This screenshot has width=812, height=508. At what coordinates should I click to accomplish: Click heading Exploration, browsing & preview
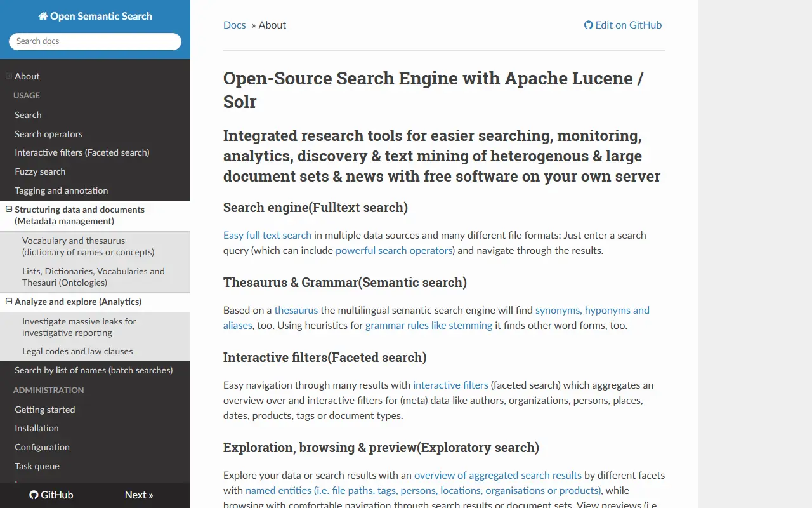381,448
